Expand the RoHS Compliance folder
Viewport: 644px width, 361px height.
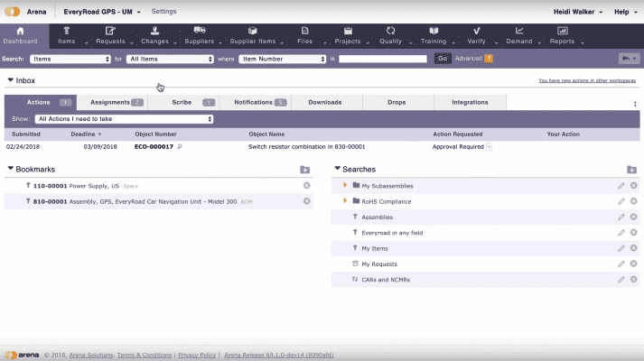click(345, 201)
